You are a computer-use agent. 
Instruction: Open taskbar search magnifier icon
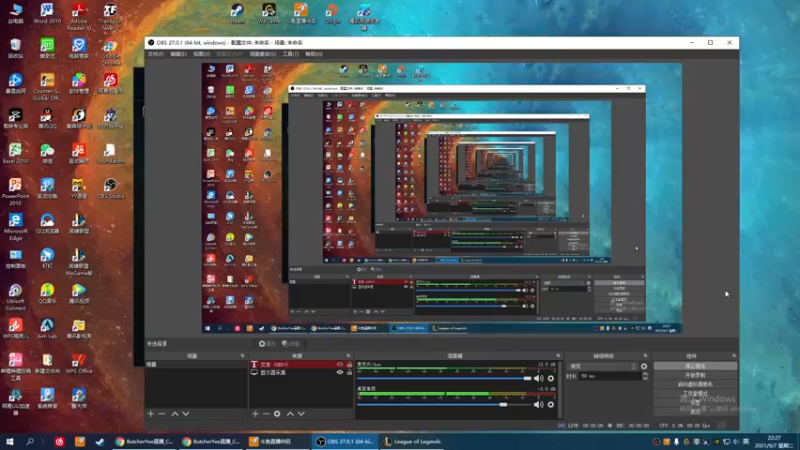click(30, 441)
